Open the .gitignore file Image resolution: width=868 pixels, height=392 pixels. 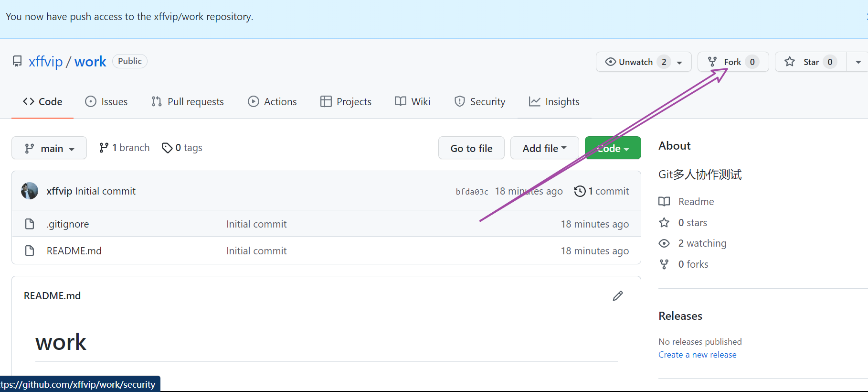click(68, 224)
